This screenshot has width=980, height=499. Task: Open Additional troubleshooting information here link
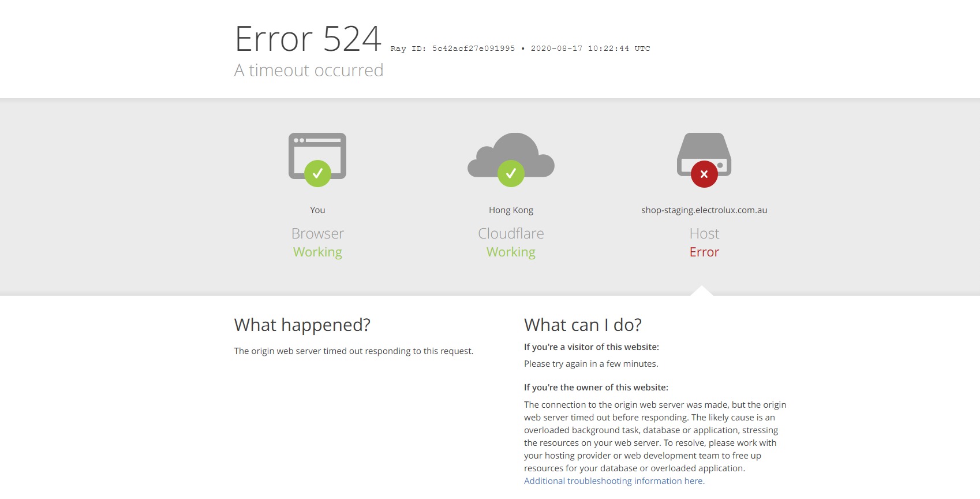tap(614, 481)
